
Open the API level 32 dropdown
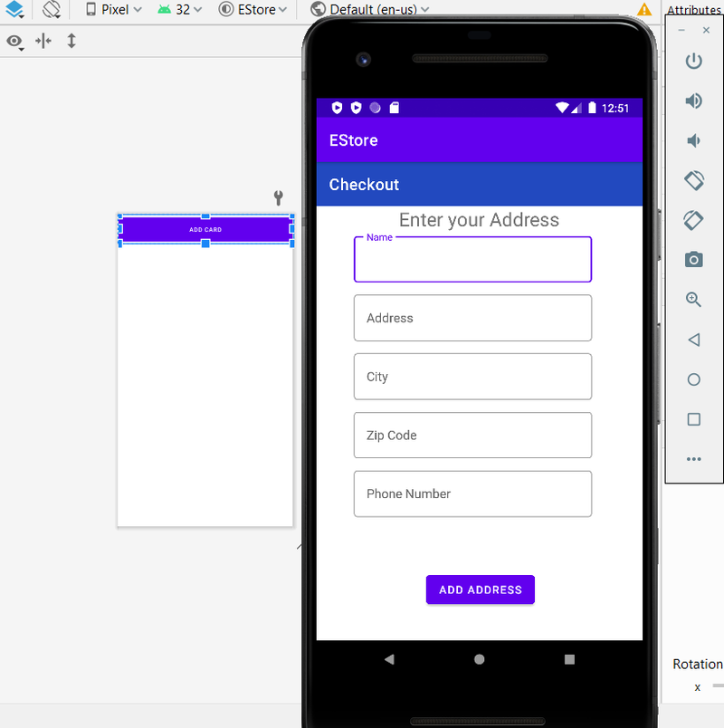pos(180,9)
